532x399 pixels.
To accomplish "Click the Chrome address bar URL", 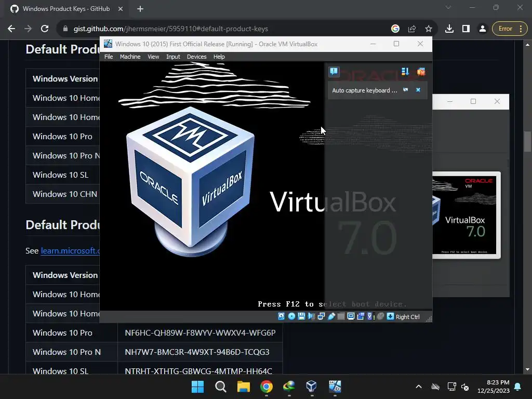I will (x=170, y=29).
